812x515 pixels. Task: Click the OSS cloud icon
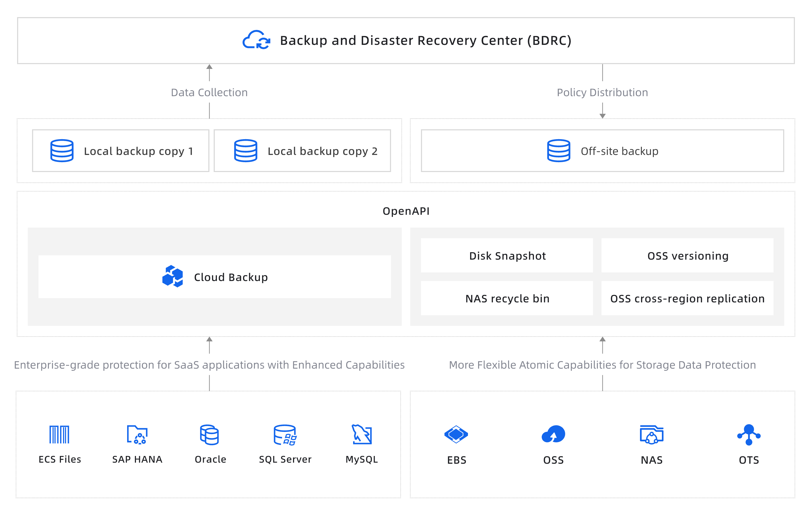point(553,434)
